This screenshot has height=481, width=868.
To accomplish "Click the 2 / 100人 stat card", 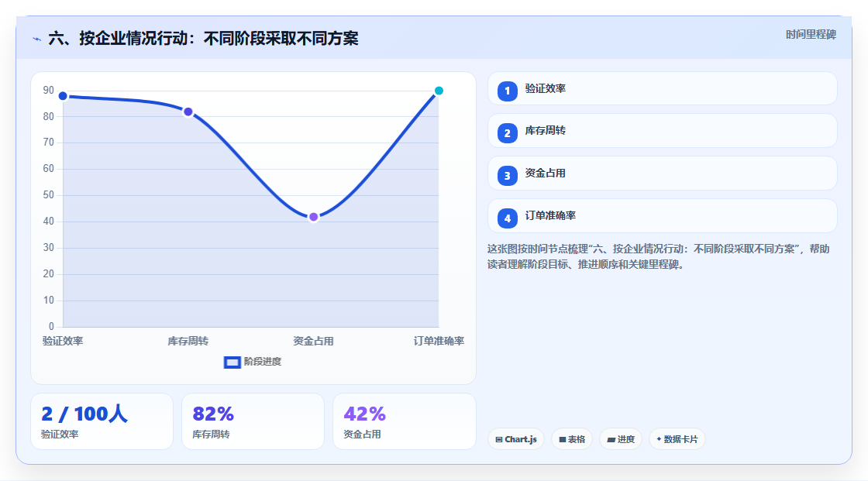I will point(102,421).
